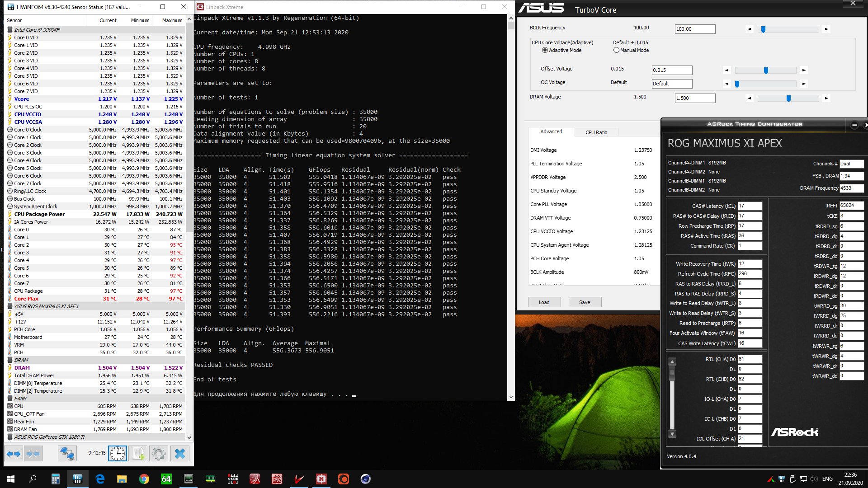Viewport: 868px width, 488px height.
Task: Click the HWiNFO clock reset timer icon
Action: 118,453
